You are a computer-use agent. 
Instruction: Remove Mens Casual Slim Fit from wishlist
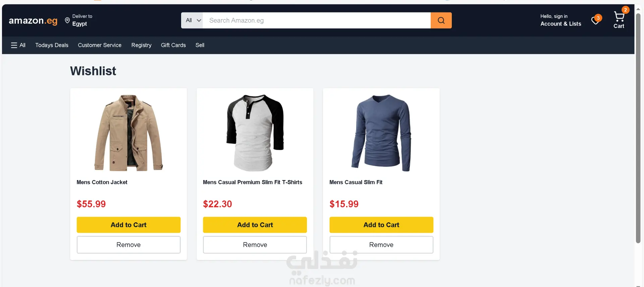[381, 245]
